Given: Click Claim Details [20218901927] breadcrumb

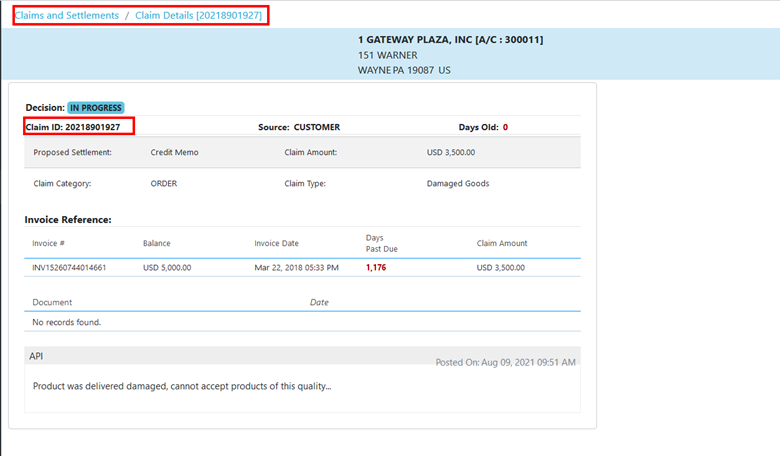Looking at the screenshot, I should (x=198, y=15).
